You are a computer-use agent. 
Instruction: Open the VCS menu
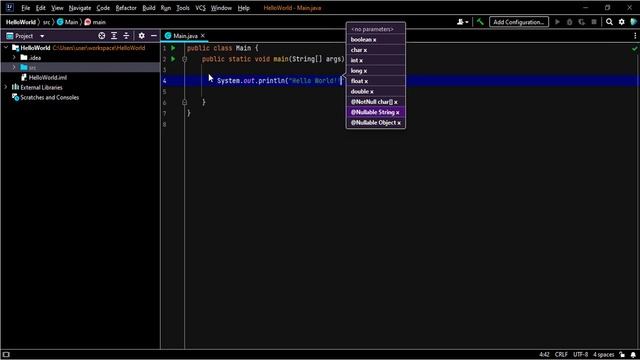[x=200, y=8]
